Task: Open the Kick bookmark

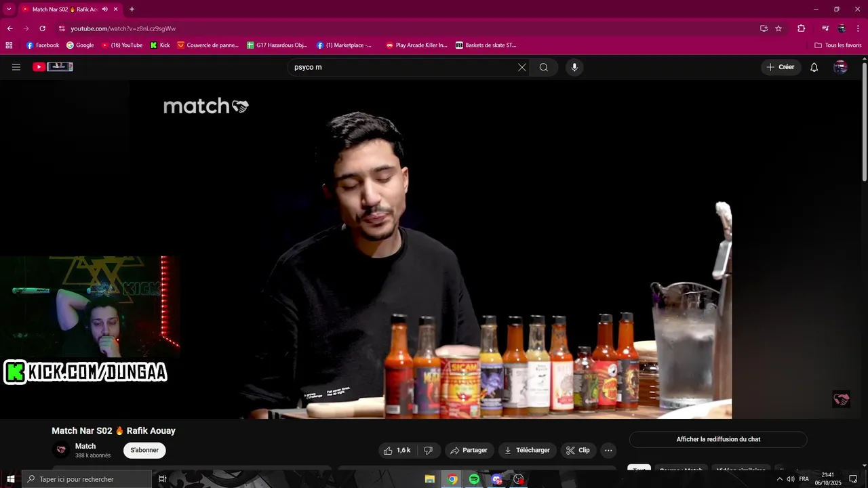Action: (160, 45)
